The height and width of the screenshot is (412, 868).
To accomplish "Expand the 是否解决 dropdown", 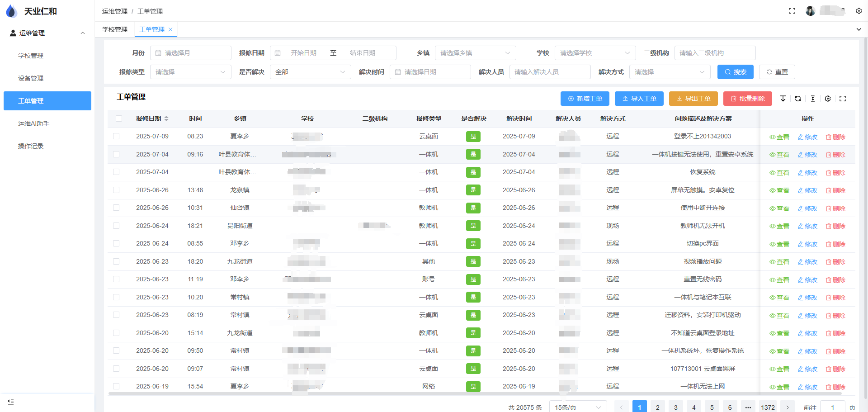I will [x=310, y=72].
